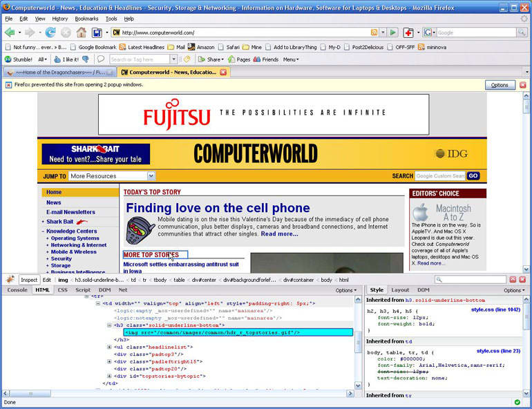Screen dimensions: 532x409
Task: Click the thumbs-up I like it! button
Action: (66, 59)
